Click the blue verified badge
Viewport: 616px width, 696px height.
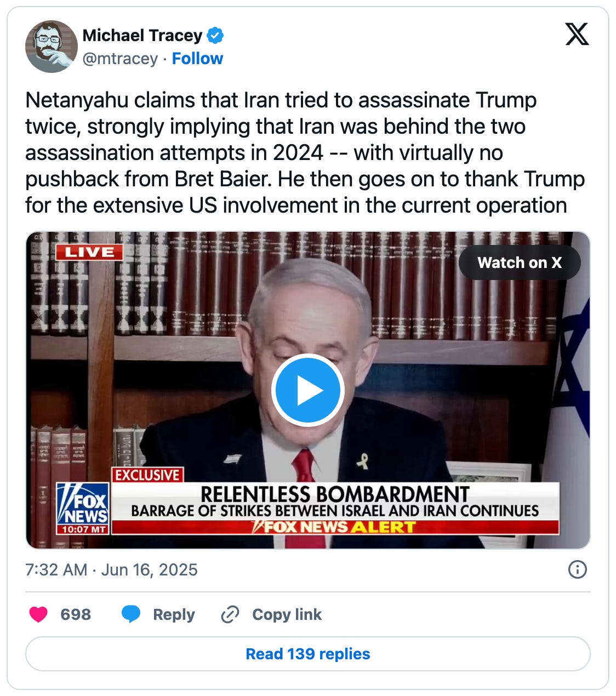tap(215, 36)
